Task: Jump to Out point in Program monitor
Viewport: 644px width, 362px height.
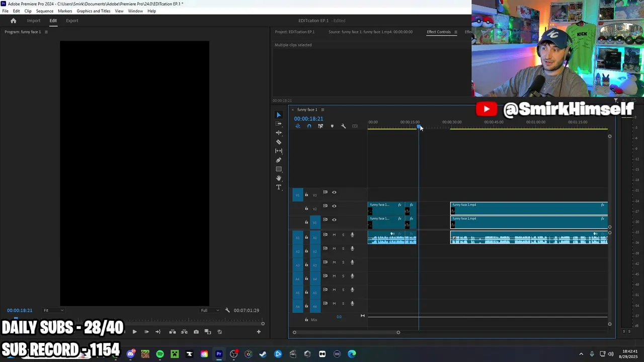Action: click(158, 332)
